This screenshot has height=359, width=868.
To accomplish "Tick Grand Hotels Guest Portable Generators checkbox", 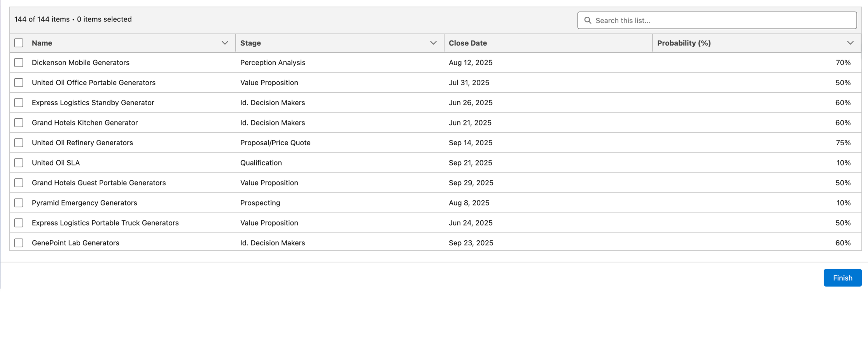I will (x=19, y=183).
